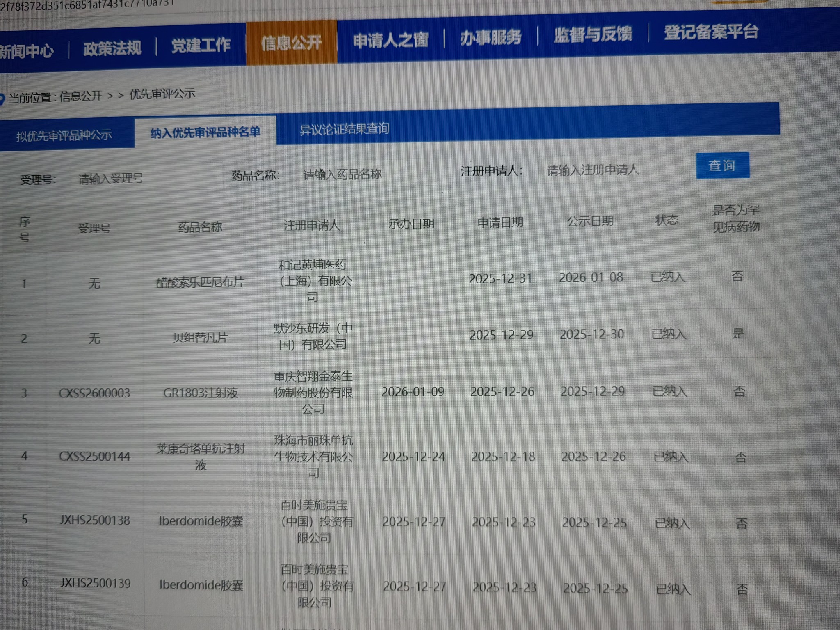Switch to 拟优先审评品种公示 tab
840x630 pixels.
(x=64, y=135)
